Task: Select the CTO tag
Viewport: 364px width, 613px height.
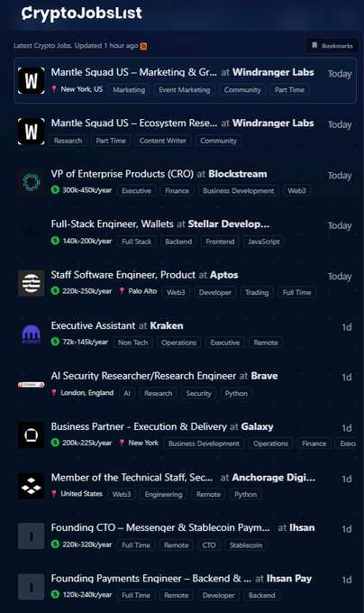Action: point(209,544)
